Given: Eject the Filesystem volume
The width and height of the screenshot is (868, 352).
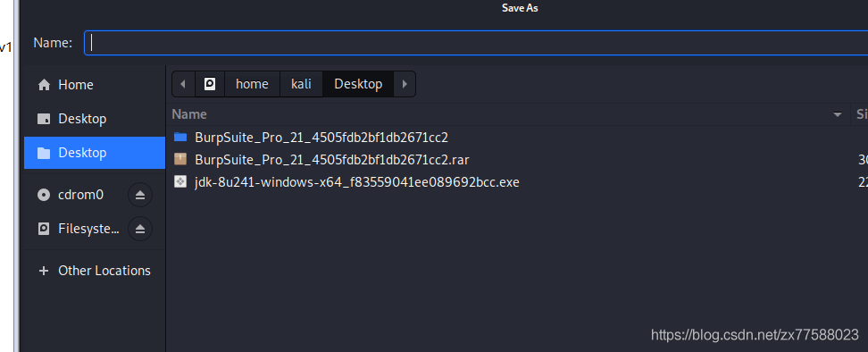Looking at the screenshot, I should (x=140, y=229).
